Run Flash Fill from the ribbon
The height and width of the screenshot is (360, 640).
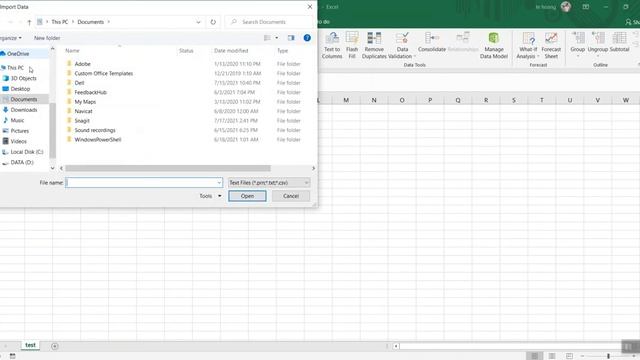point(352,45)
